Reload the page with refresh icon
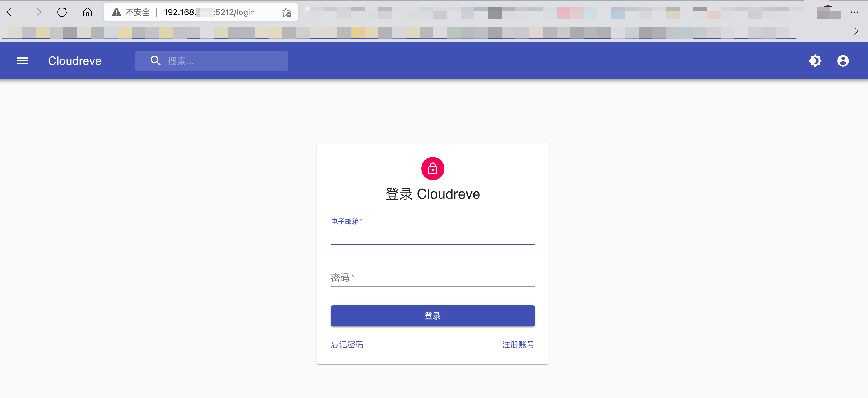 click(62, 12)
